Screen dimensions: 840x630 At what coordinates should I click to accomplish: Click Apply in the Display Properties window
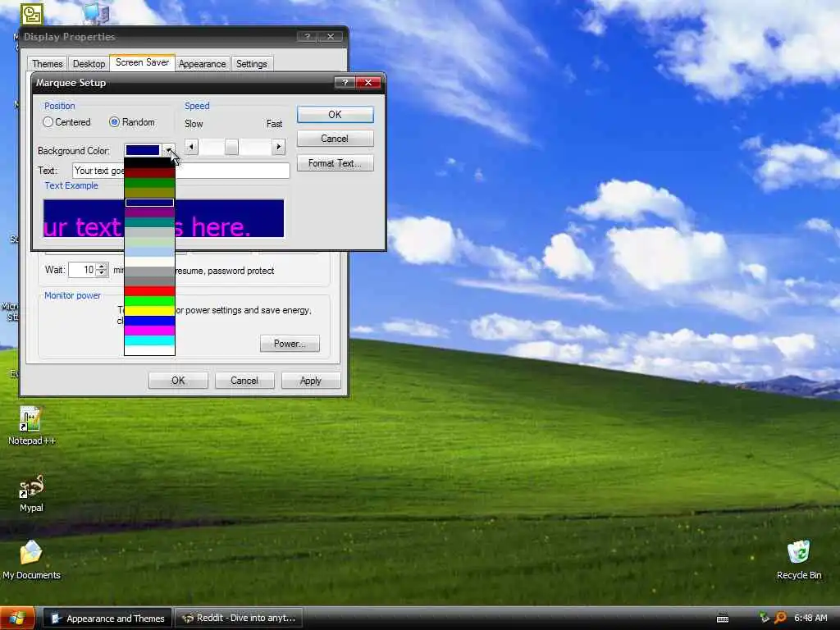(311, 381)
